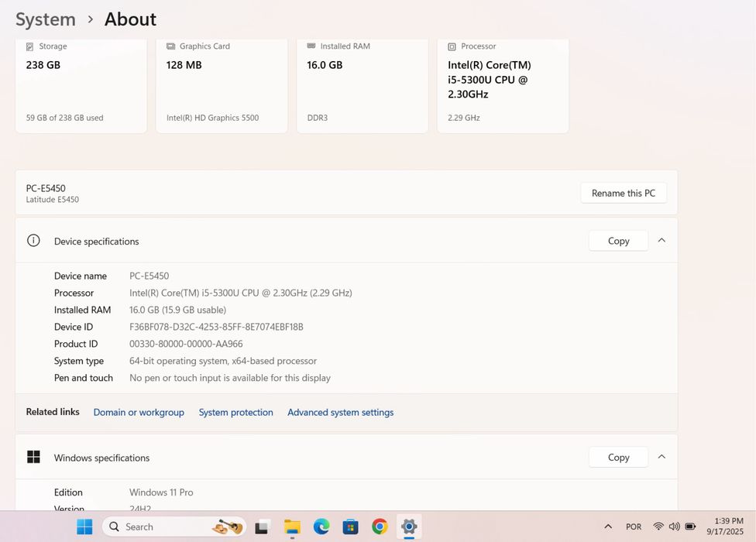
Task: Collapse the Device specifications section
Action: pyautogui.click(x=661, y=240)
